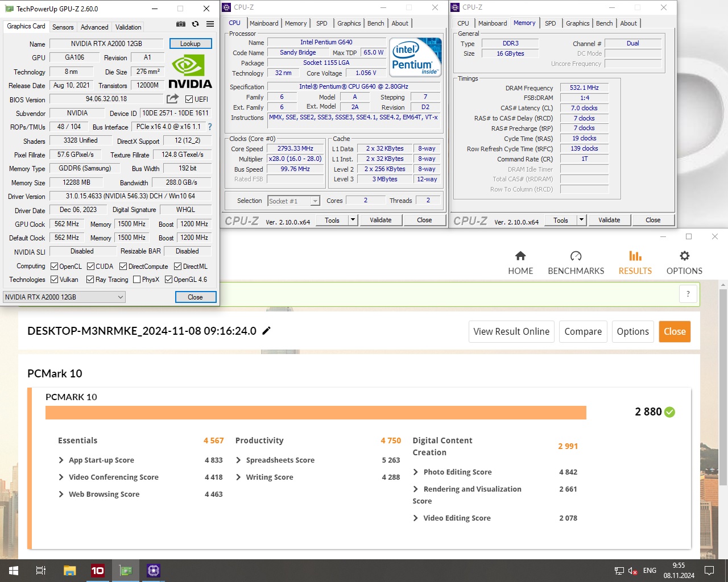Image resolution: width=728 pixels, height=582 pixels.
Task: Expand Video Editing Score
Action: [416, 518]
